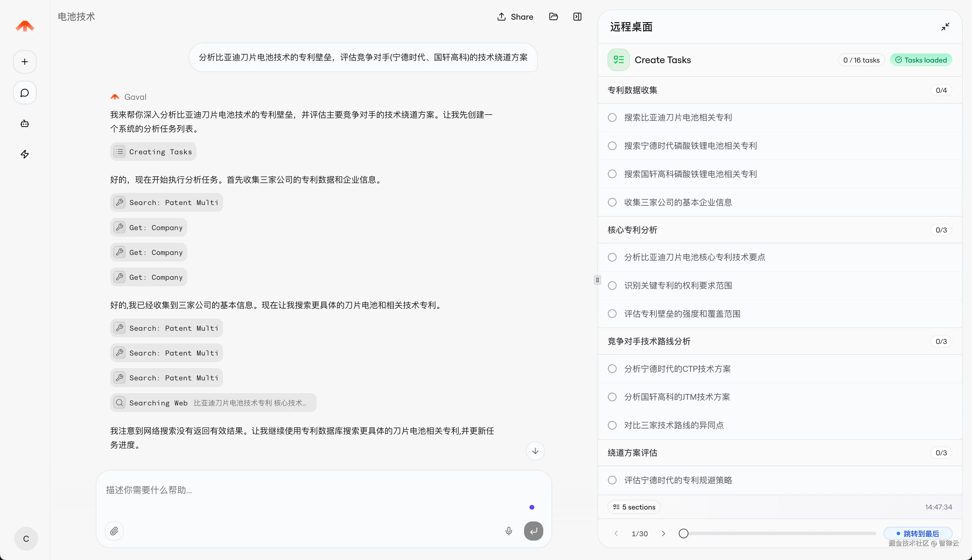Screen dimensions: 972x560
Task: Tick the circle for 分析宁德时代的CTP技术方案
Action: click(612, 368)
